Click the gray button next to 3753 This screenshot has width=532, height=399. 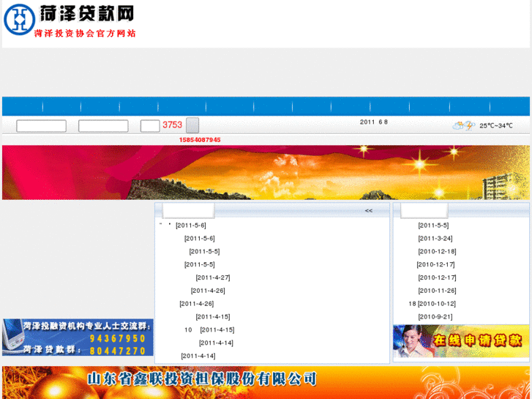click(x=192, y=125)
